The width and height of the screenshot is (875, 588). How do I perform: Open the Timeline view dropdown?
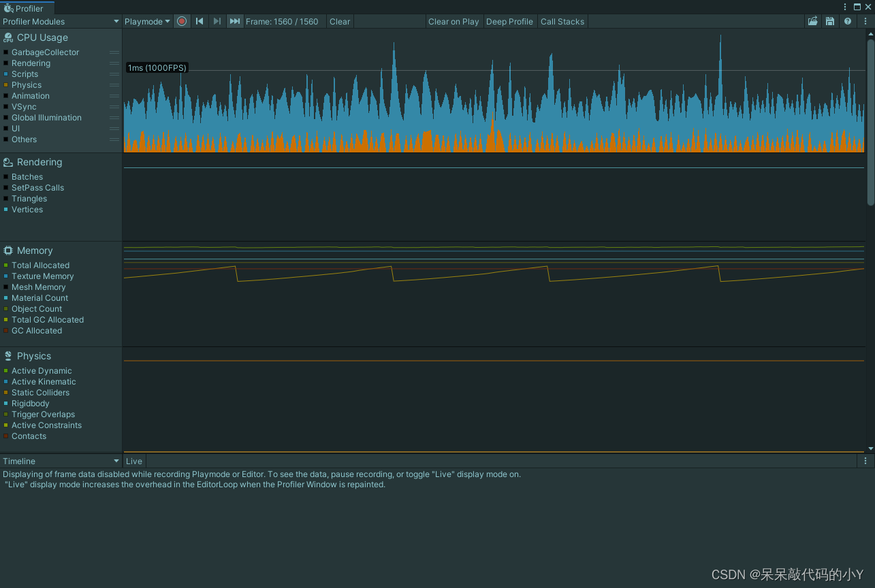(x=61, y=461)
